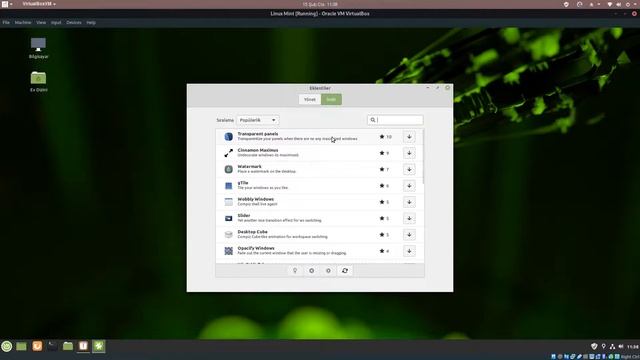
Task: Open the Ev Dizini home folder icon
Action: click(x=38, y=81)
